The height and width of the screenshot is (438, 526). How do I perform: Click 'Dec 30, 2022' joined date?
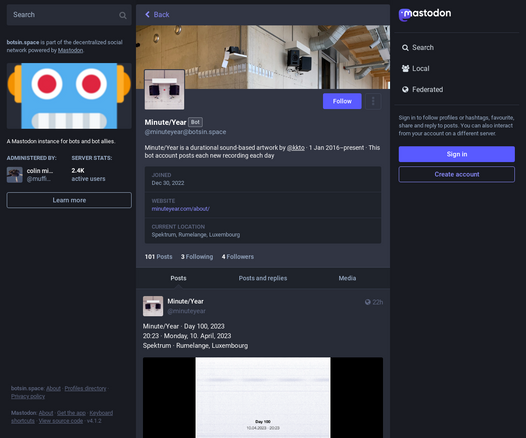pos(168,183)
